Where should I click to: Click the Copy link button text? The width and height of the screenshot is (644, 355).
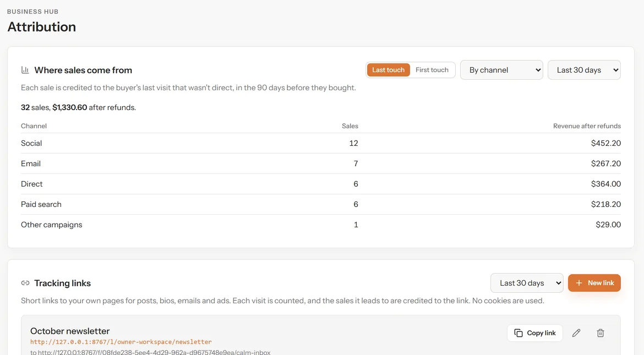pyautogui.click(x=541, y=333)
